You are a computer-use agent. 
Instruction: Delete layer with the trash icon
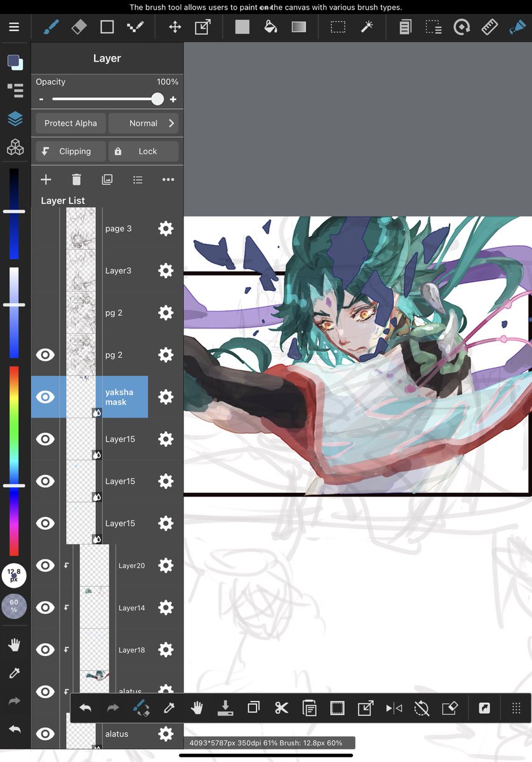pyautogui.click(x=76, y=180)
